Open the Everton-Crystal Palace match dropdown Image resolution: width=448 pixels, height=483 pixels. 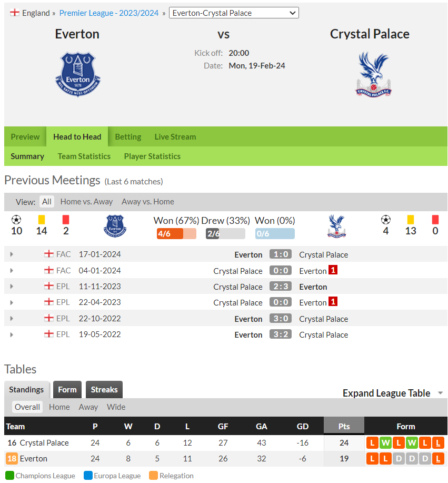click(234, 13)
